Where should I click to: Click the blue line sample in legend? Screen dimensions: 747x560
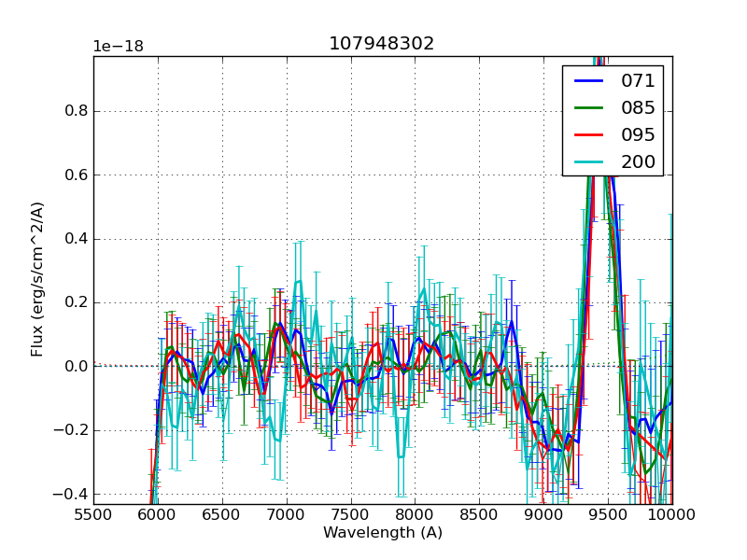(x=590, y=81)
